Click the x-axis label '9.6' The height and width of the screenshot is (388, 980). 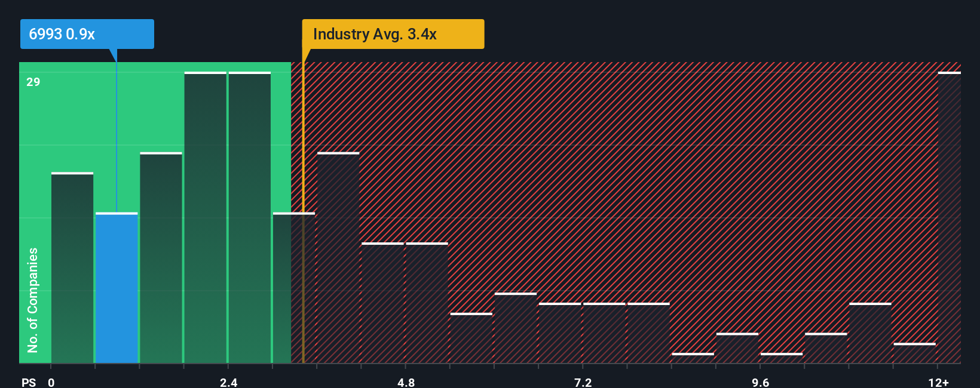pos(760,382)
